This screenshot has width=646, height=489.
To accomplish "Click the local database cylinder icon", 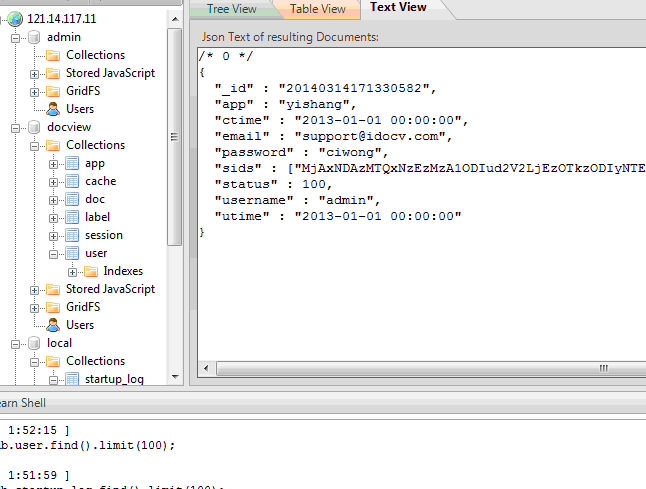I will pos(34,343).
